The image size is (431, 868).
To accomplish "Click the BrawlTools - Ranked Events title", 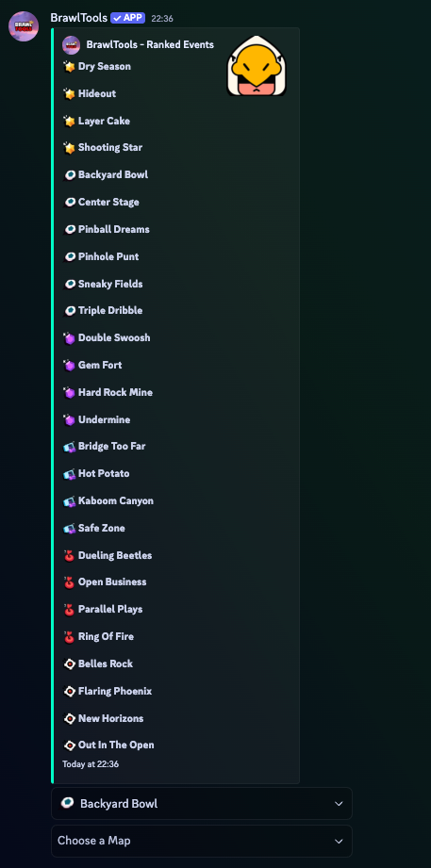I will tap(150, 45).
